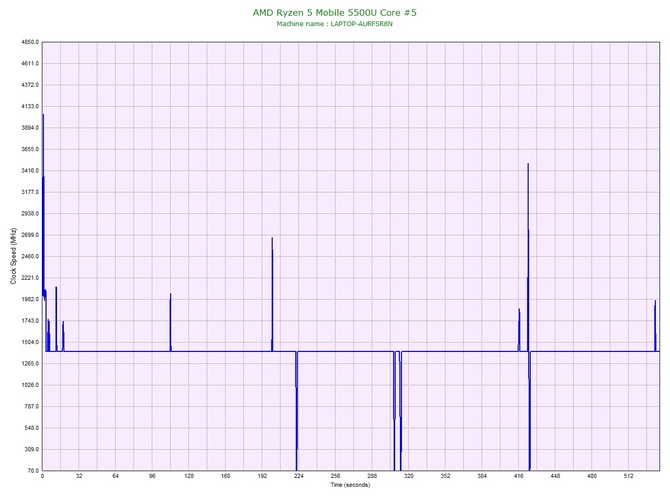Click the 288 seconds x-axis tick label

tap(372, 476)
